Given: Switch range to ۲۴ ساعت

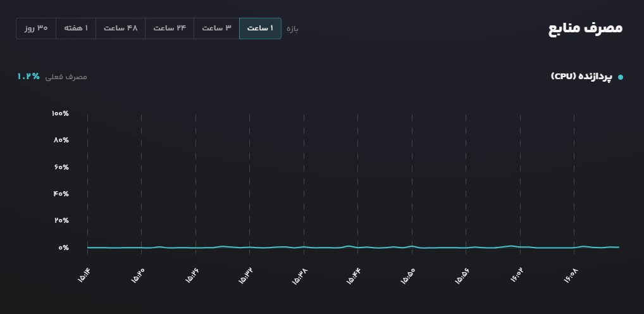Looking at the screenshot, I should point(170,28).
